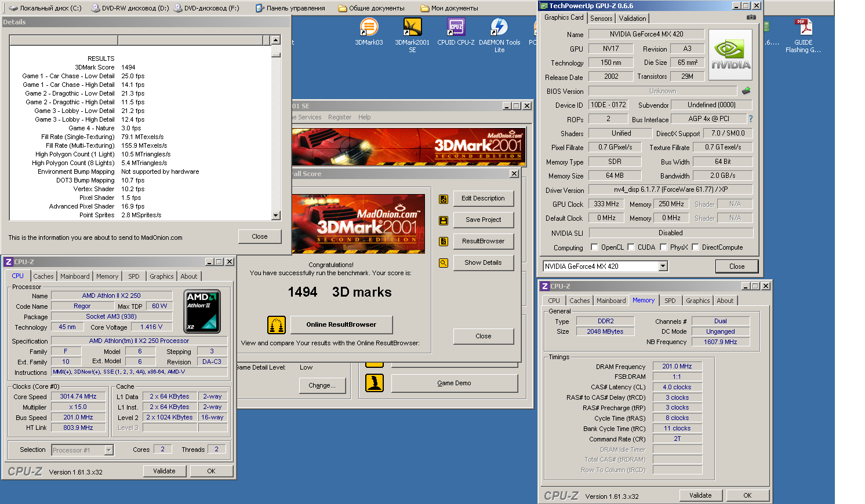Click the icon beside Edit Description

[x=444, y=199]
